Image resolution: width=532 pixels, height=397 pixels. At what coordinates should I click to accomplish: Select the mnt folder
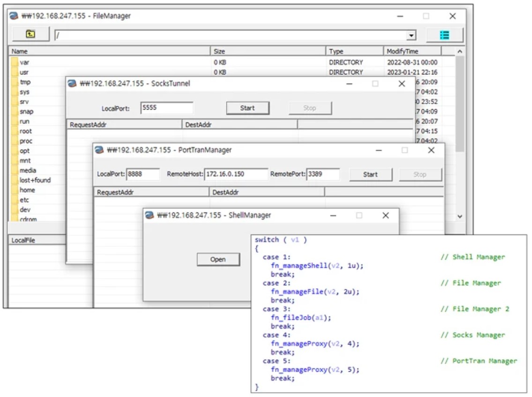pos(25,161)
